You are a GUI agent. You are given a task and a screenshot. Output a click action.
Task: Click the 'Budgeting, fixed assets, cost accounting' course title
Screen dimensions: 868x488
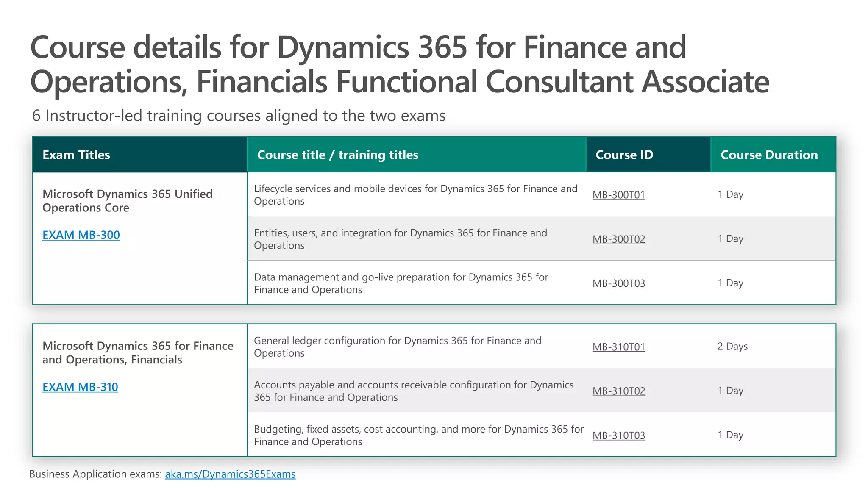[x=419, y=435]
